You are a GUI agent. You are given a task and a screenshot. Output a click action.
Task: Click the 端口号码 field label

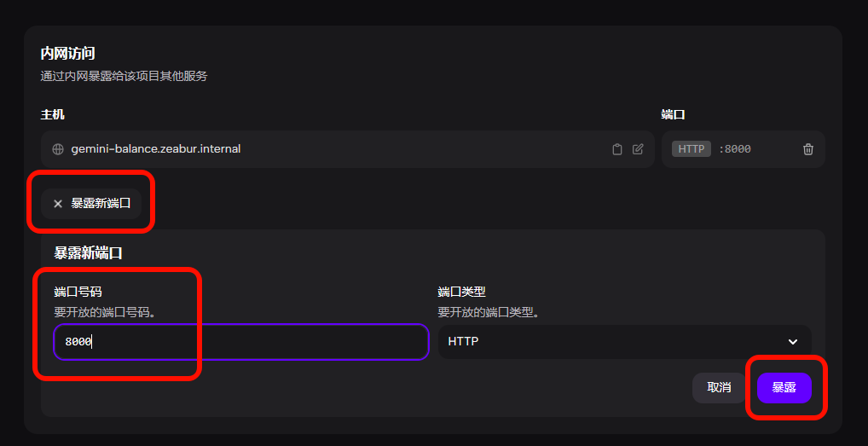pos(78,292)
